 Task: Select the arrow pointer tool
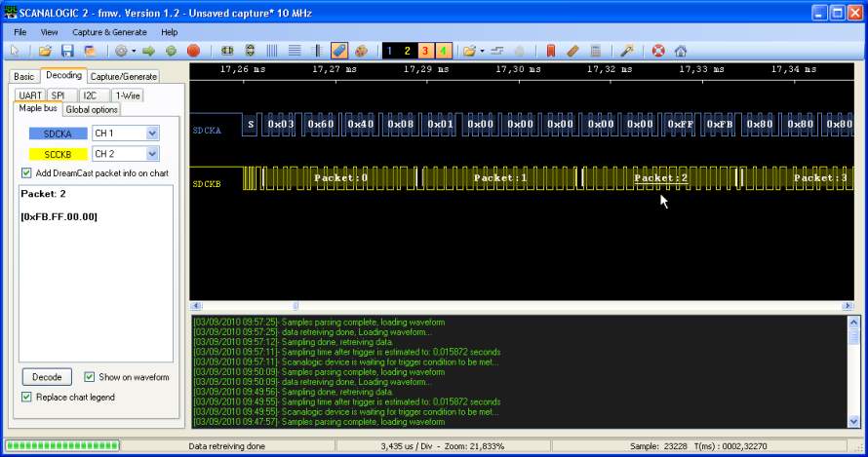[x=15, y=51]
